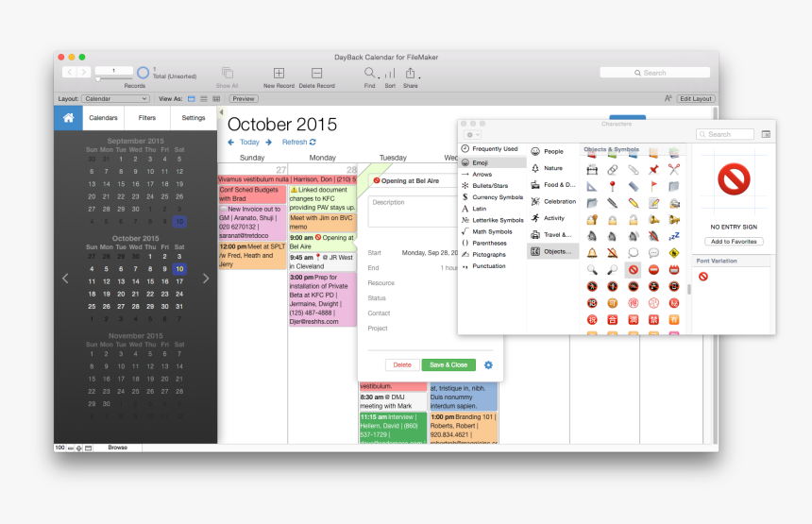The height and width of the screenshot is (524, 812).
Task: Show earlier months with sidebar left chevron
Action: [x=65, y=279]
